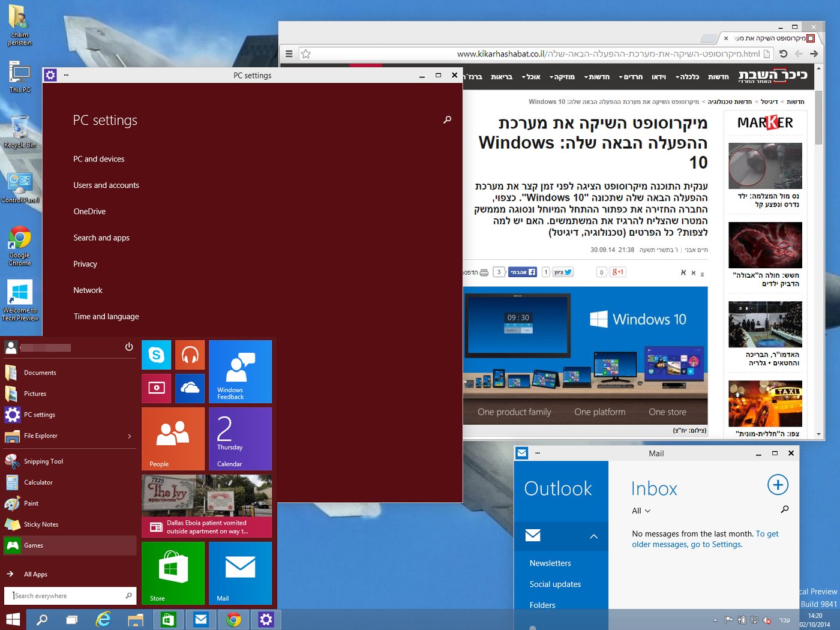
Task: Select Users and accounts in PC settings
Action: (x=106, y=185)
